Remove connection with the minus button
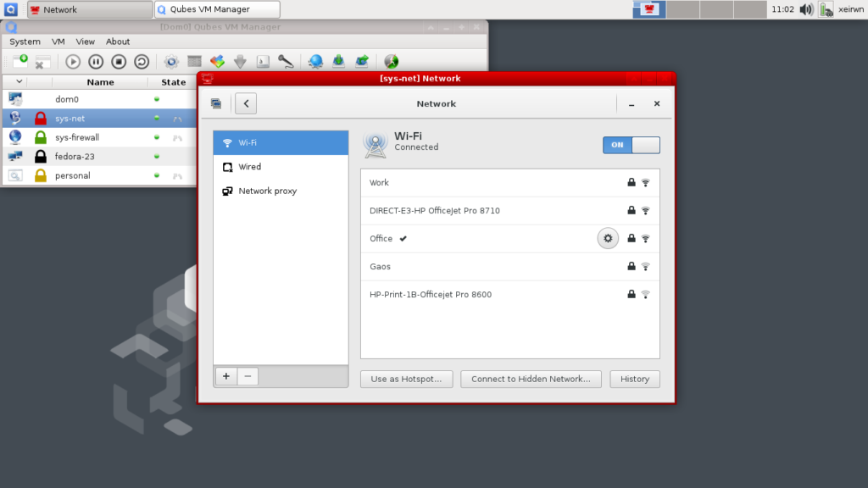The image size is (868, 488). click(248, 376)
